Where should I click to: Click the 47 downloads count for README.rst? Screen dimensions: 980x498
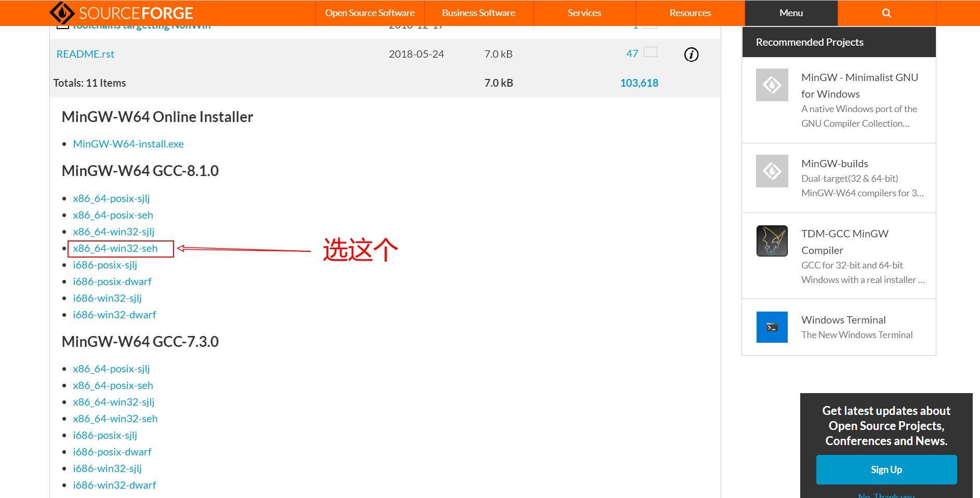tap(632, 53)
